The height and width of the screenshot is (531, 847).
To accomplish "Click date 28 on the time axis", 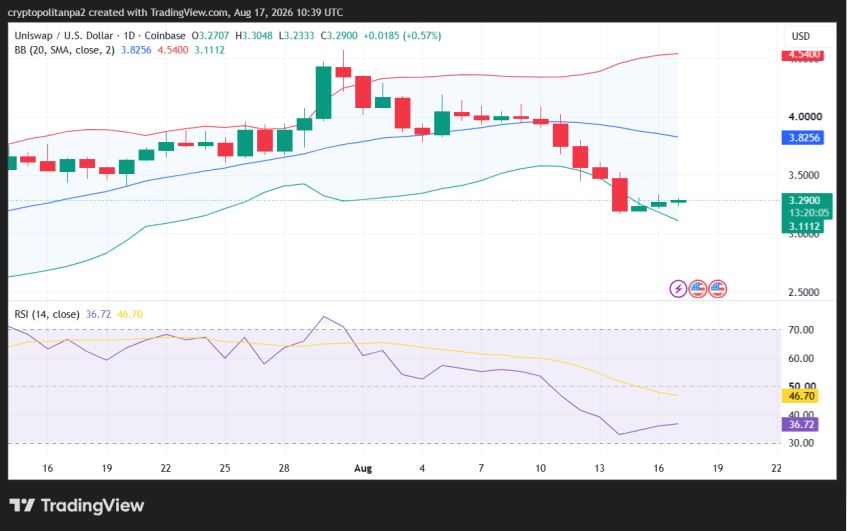I will pos(284,468).
